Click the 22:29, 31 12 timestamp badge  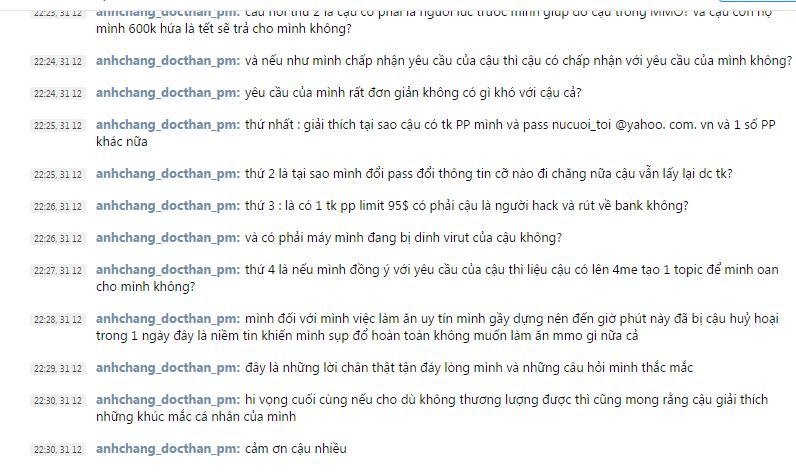[x=58, y=369]
